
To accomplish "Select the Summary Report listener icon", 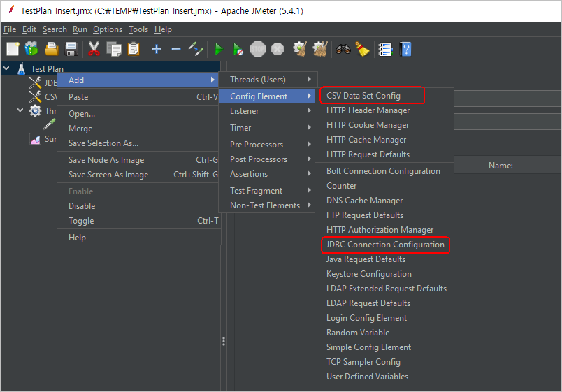I will click(35, 139).
